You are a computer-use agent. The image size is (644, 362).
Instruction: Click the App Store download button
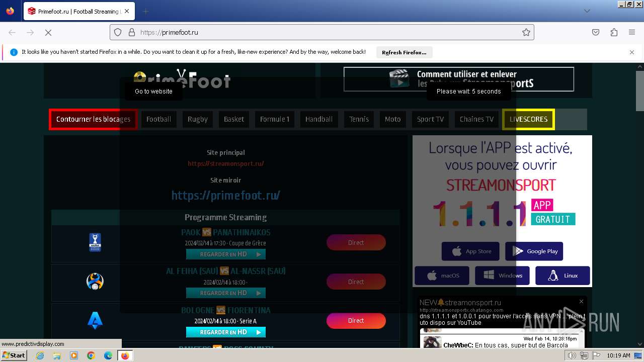pos(470,251)
